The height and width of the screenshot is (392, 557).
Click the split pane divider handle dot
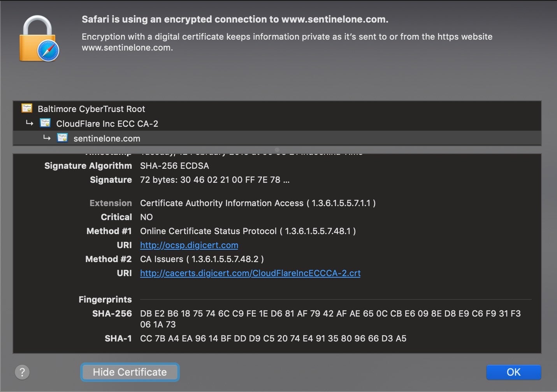(277, 150)
